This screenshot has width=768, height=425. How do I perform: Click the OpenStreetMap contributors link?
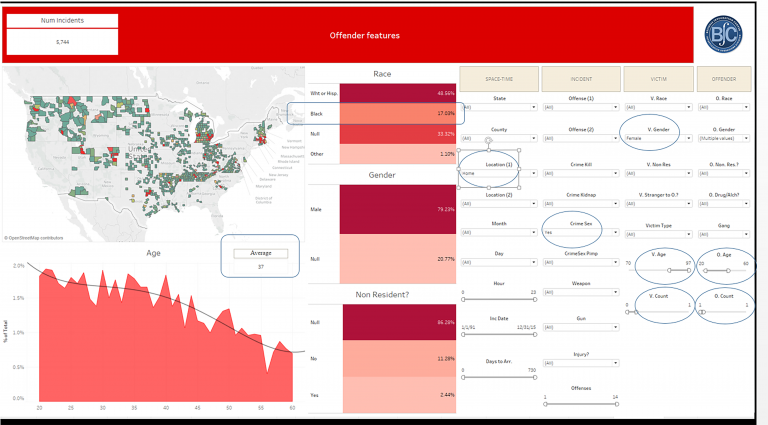tap(34, 238)
